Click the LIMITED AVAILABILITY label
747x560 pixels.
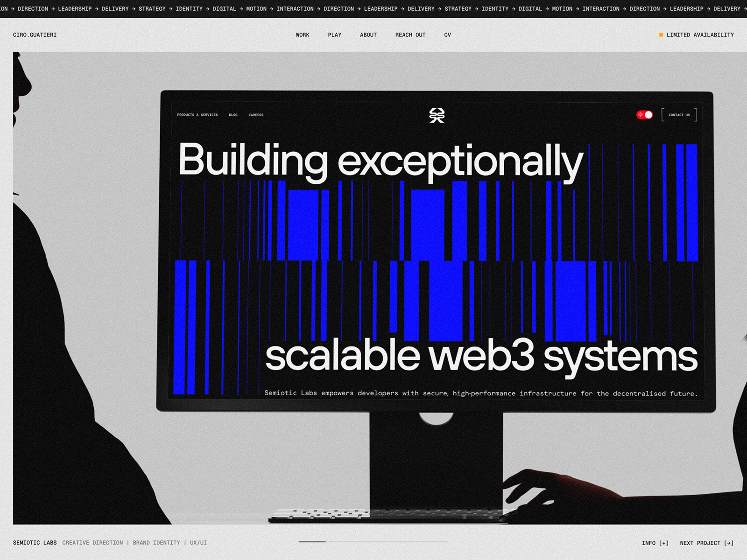coord(700,35)
